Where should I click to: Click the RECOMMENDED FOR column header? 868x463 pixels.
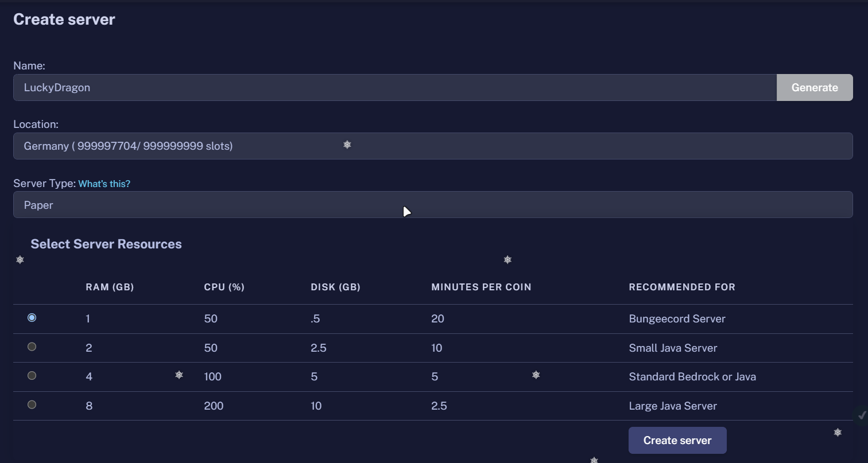point(682,287)
